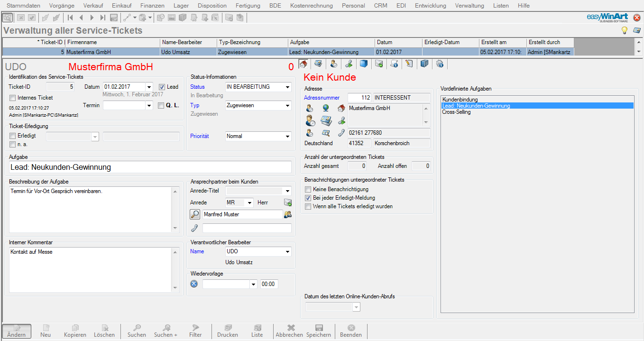Click the envelope tab icon above Kein Kunde
This screenshot has width=644, height=341.
click(379, 64)
